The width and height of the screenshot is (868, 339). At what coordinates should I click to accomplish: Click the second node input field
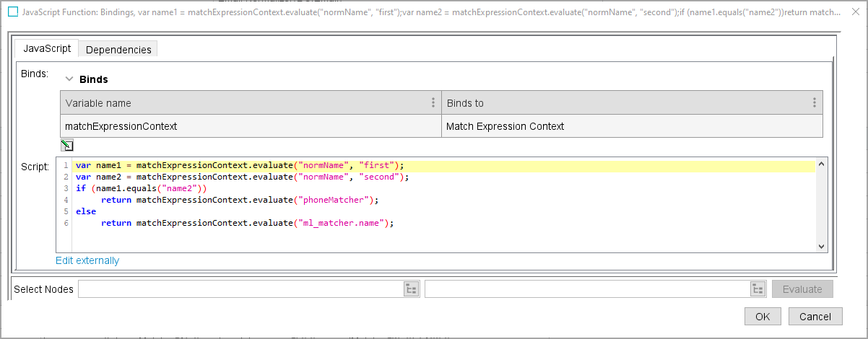(586, 289)
